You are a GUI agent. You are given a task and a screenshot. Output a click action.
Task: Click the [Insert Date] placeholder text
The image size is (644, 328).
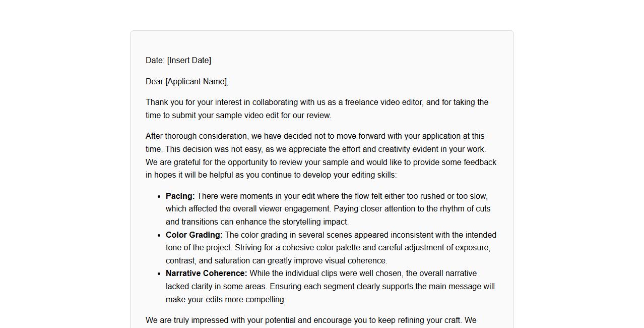point(189,61)
